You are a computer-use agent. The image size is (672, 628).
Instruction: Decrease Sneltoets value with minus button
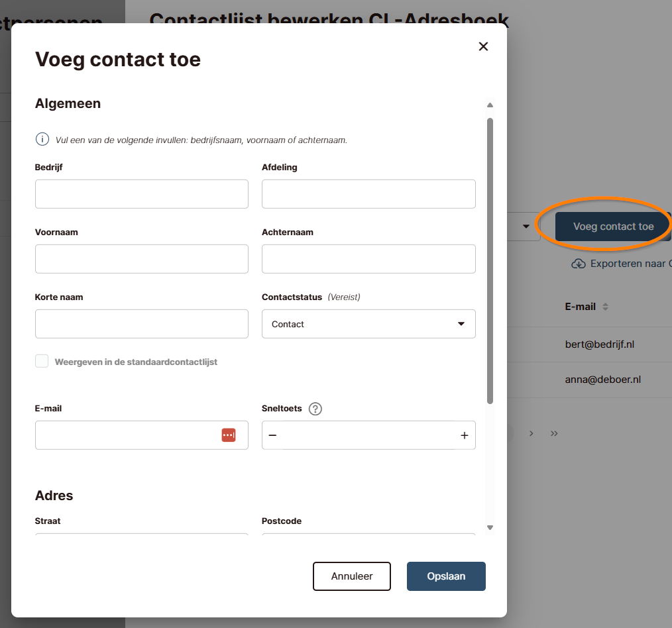(272, 435)
